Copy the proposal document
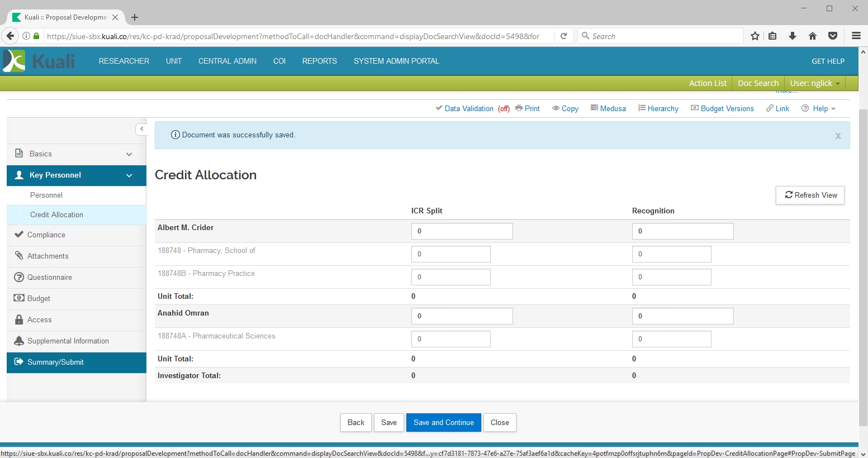868x458 pixels. (565, 108)
